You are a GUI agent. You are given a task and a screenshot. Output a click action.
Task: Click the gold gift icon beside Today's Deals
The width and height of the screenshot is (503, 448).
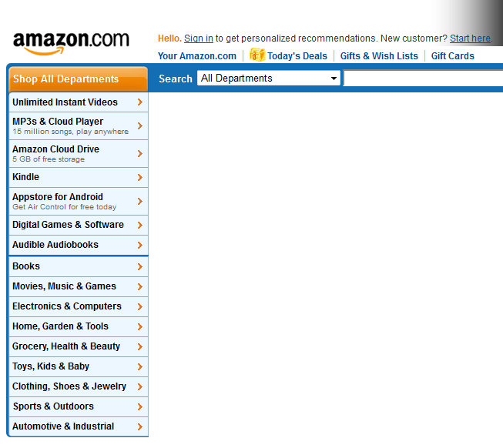pos(257,55)
